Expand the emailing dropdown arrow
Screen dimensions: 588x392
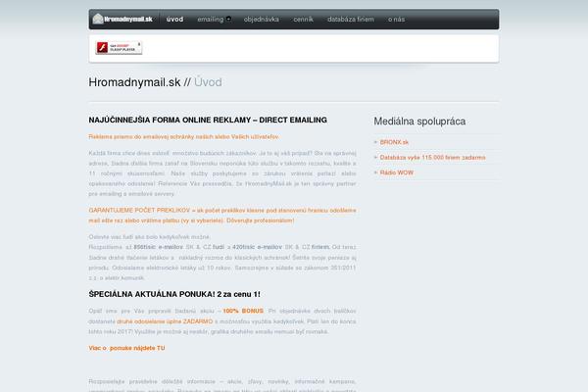point(228,19)
